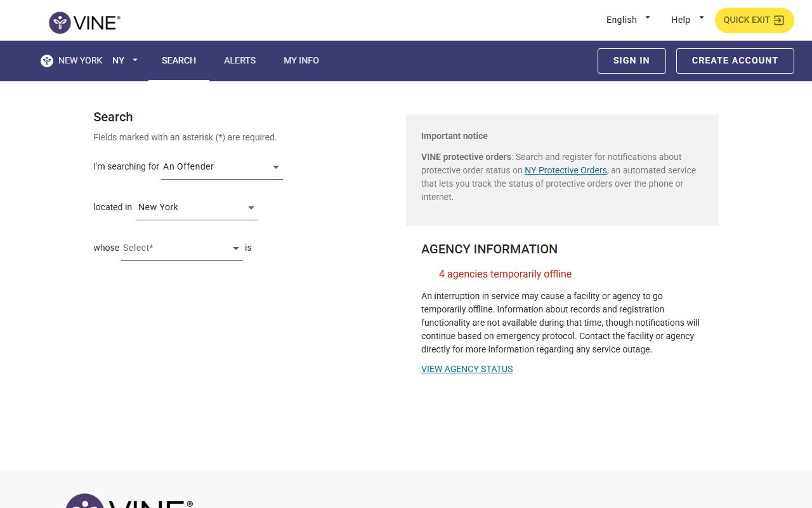Screen dimensions: 812x508
Task: Click the 'NEW YORK' label in navbar
Action: (x=81, y=61)
